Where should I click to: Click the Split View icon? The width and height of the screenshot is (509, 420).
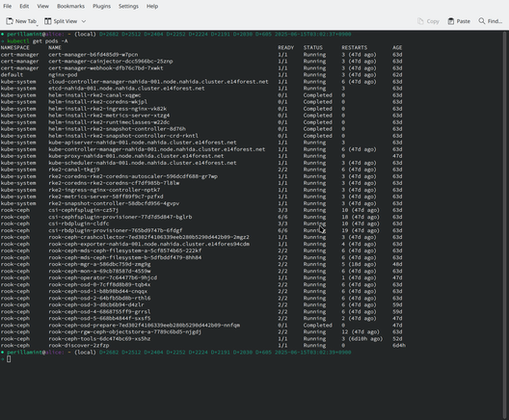click(48, 21)
